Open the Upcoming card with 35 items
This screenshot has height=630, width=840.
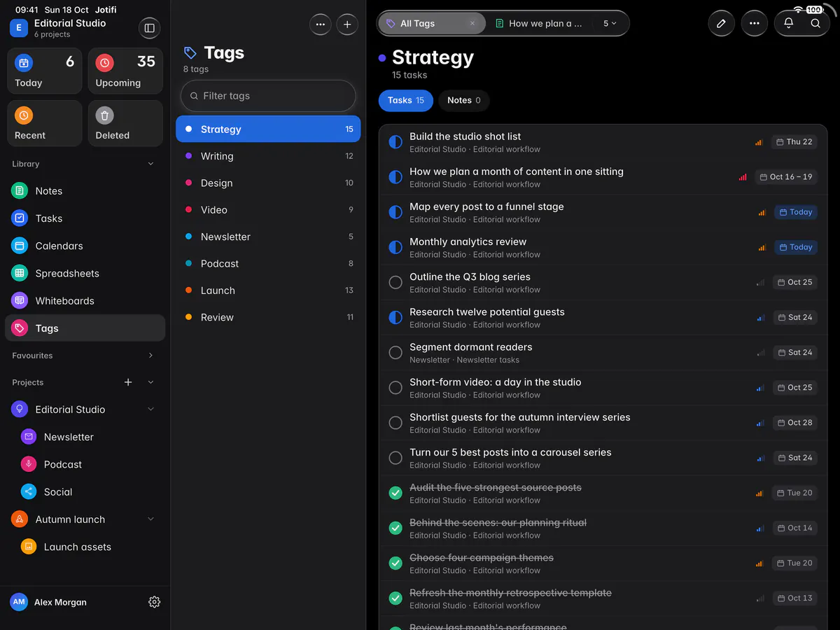125,71
